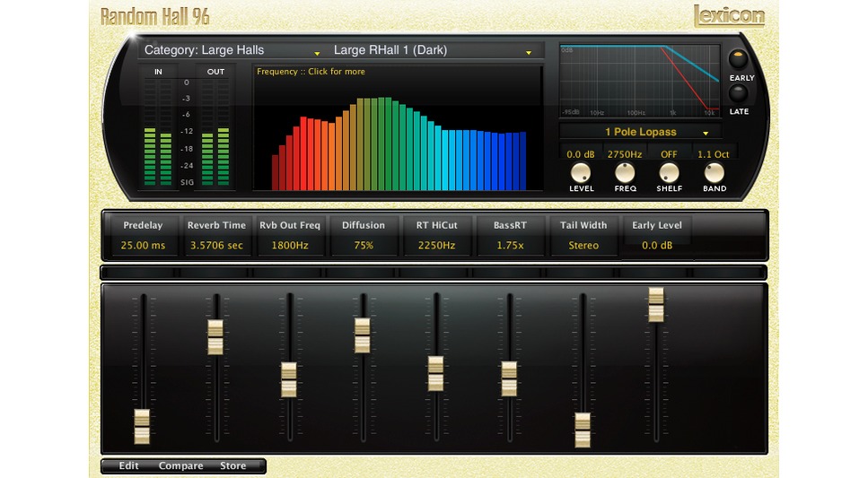Click the LEVEL knob

(x=581, y=173)
